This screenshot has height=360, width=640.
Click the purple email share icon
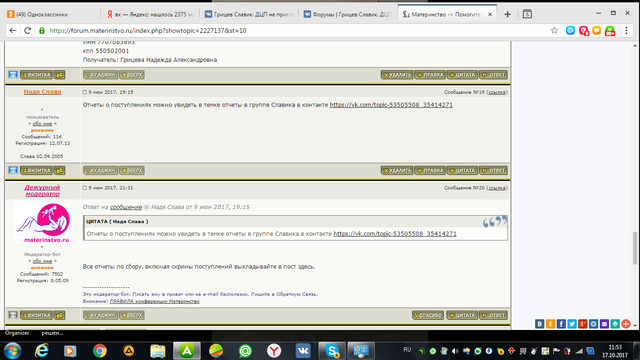coord(604,324)
